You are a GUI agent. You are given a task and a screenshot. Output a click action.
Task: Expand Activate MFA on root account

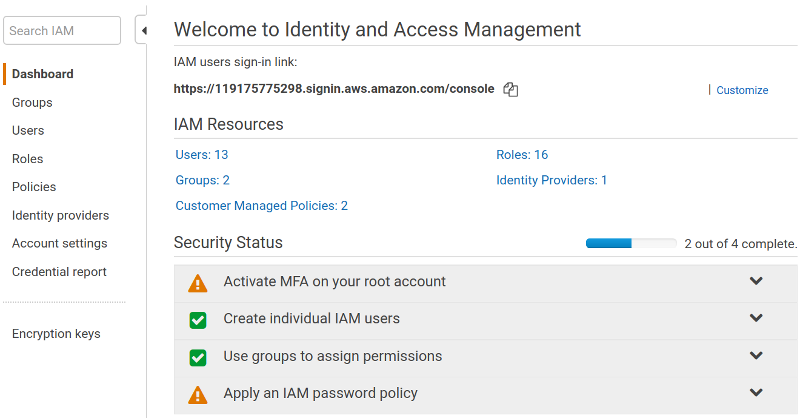tap(756, 282)
